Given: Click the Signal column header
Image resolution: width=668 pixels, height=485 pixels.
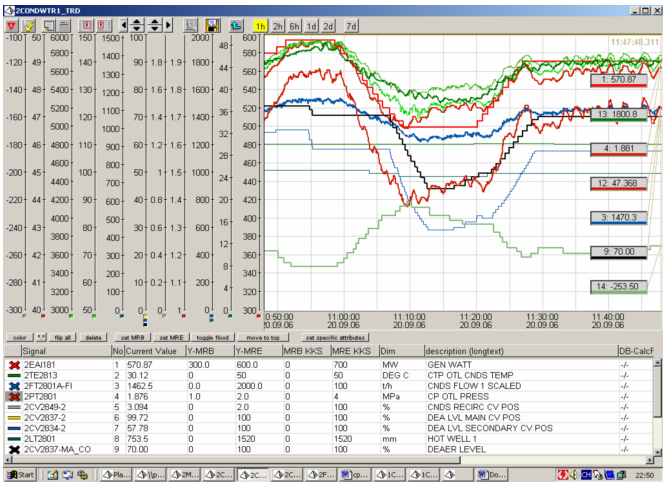Looking at the screenshot, I should pyautogui.click(x=33, y=352).
